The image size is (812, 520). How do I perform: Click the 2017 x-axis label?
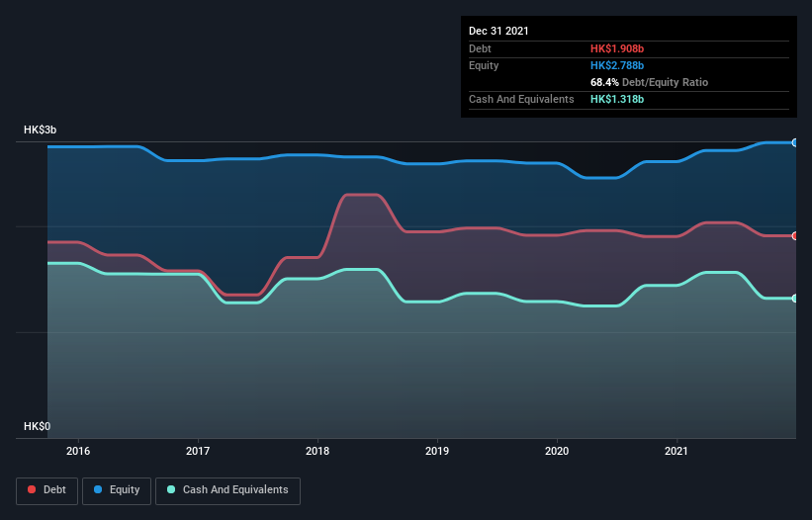click(198, 451)
